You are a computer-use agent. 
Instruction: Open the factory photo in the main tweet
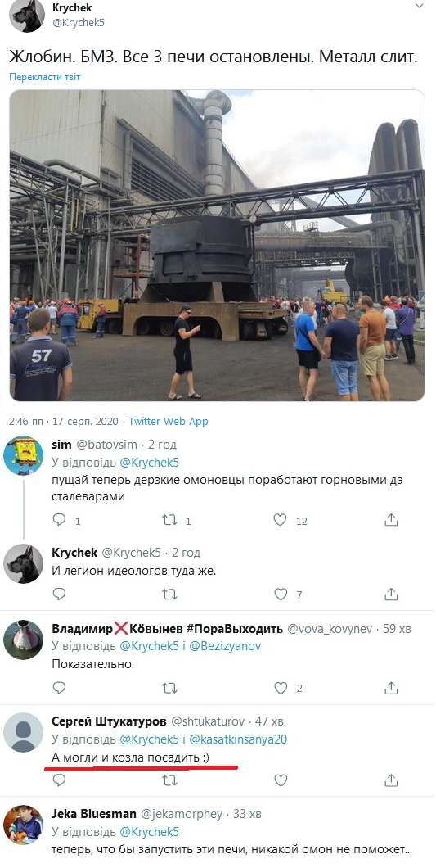tap(217, 245)
